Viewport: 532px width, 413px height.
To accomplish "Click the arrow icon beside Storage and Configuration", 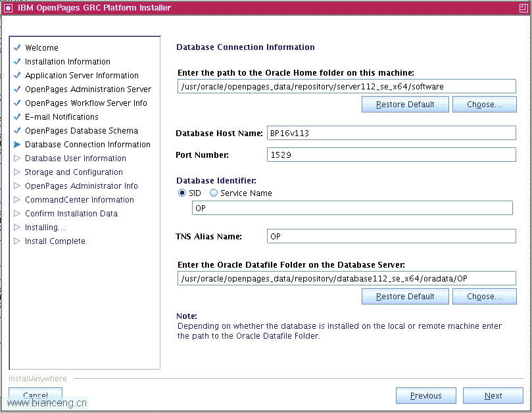I will (17, 172).
